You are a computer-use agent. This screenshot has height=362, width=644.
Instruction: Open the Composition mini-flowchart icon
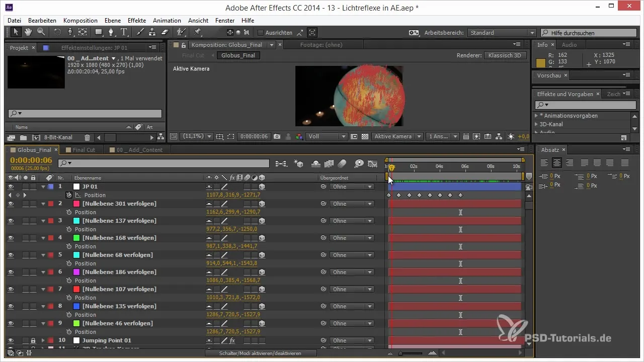pyautogui.click(x=281, y=163)
